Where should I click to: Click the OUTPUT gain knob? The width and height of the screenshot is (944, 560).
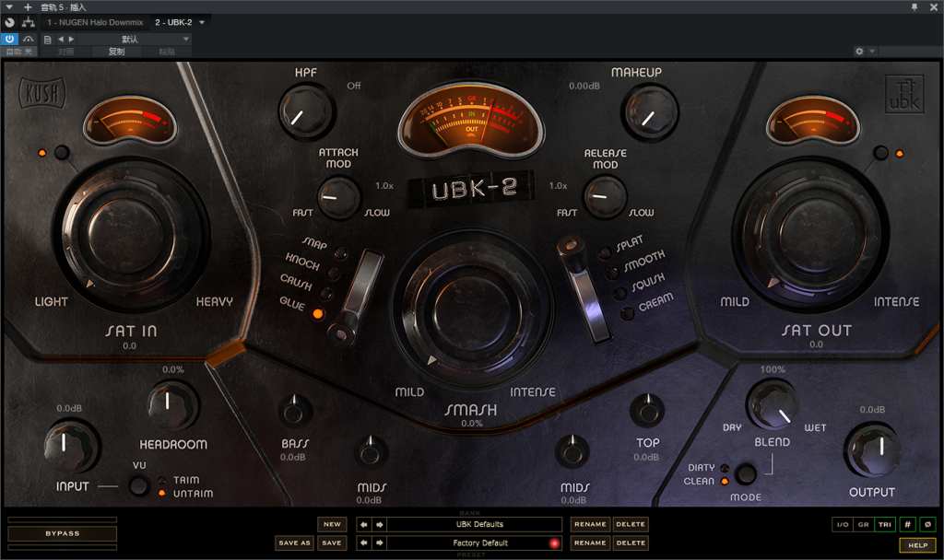[x=872, y=449]
